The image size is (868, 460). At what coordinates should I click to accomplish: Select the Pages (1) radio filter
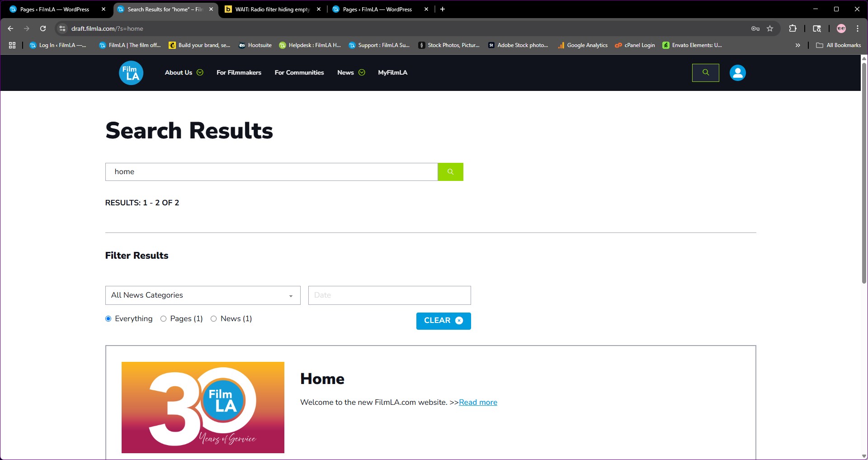point(164,319)
